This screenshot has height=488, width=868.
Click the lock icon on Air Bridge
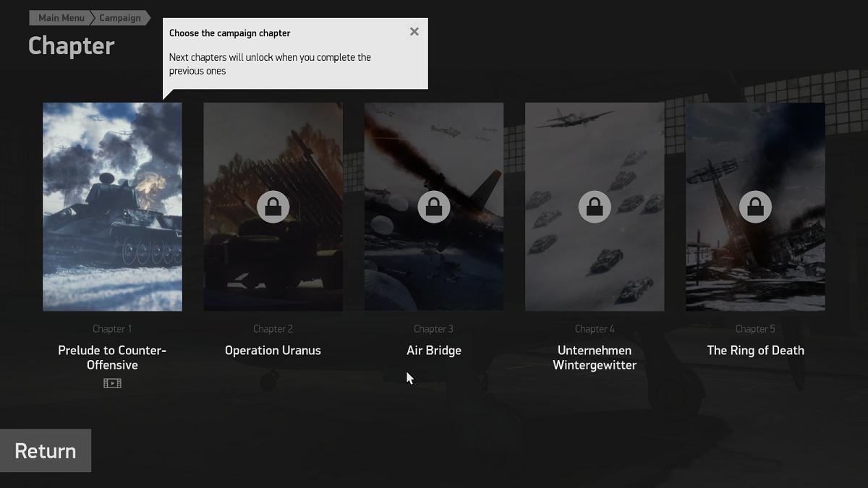coord(434,207)
